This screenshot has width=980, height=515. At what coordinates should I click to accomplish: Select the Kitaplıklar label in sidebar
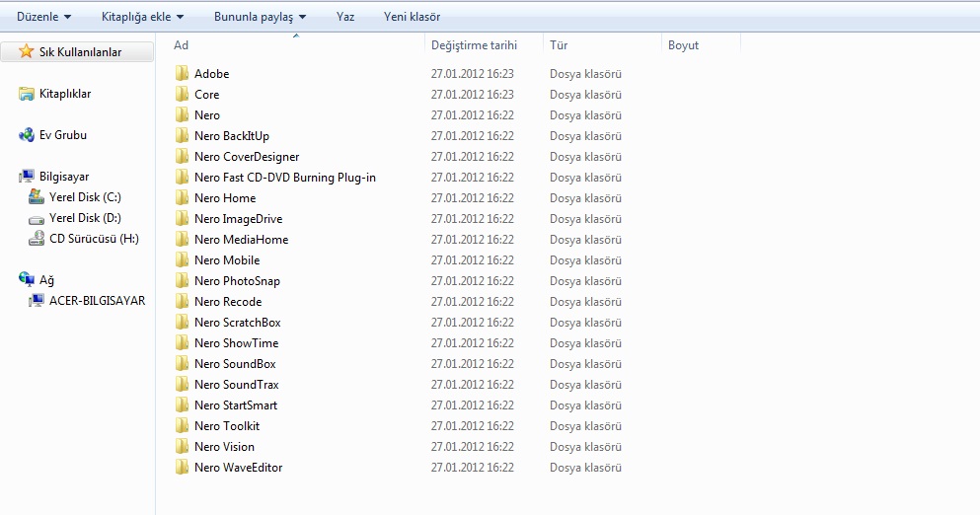(65, 94)
